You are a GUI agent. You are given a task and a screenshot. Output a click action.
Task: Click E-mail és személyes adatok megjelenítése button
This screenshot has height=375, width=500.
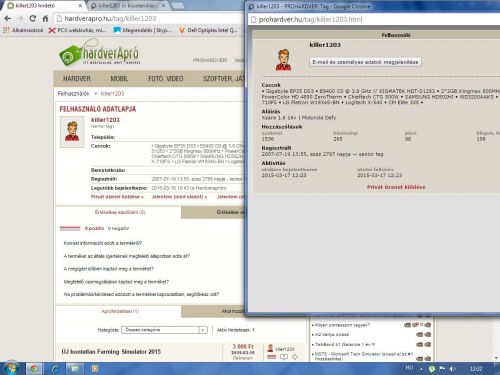[x=365, y=62]
